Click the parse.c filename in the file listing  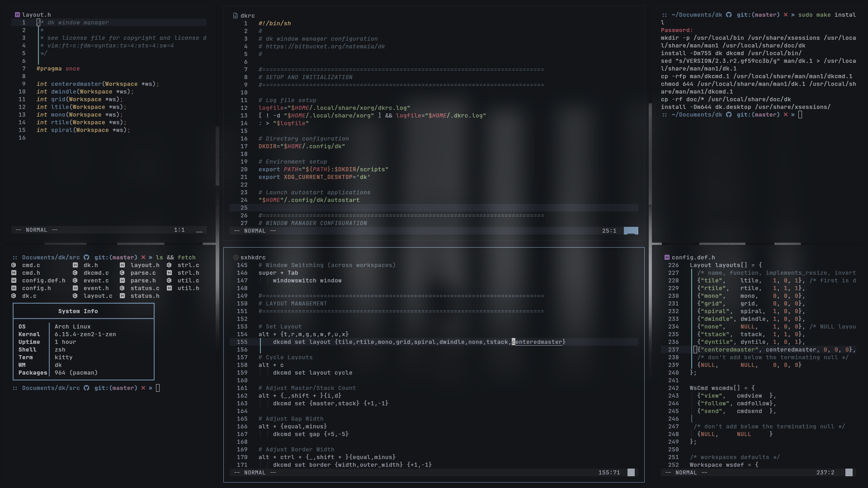click(143, 273)
